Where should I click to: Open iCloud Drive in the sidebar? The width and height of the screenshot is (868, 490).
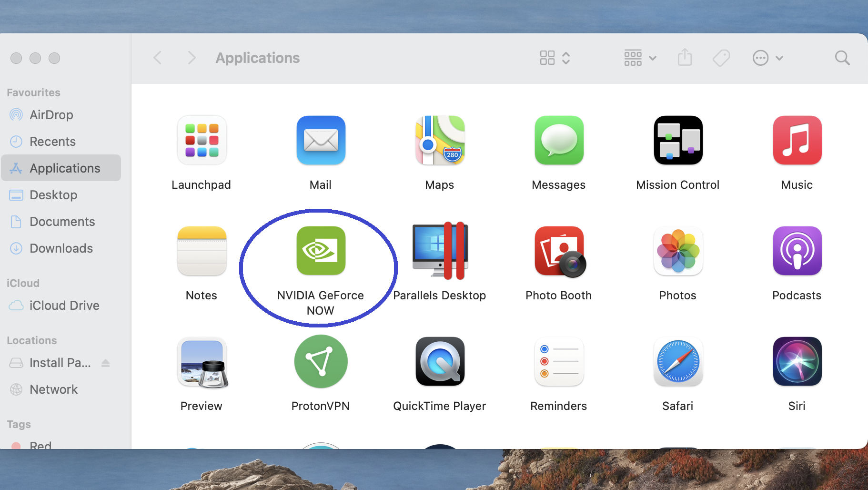pos(61,306)
